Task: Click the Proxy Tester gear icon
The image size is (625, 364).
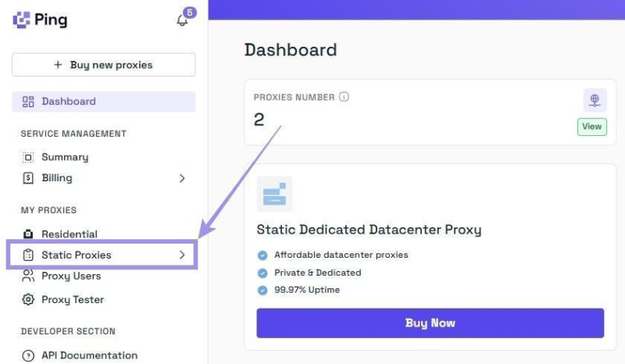Action: coord(28,300)
